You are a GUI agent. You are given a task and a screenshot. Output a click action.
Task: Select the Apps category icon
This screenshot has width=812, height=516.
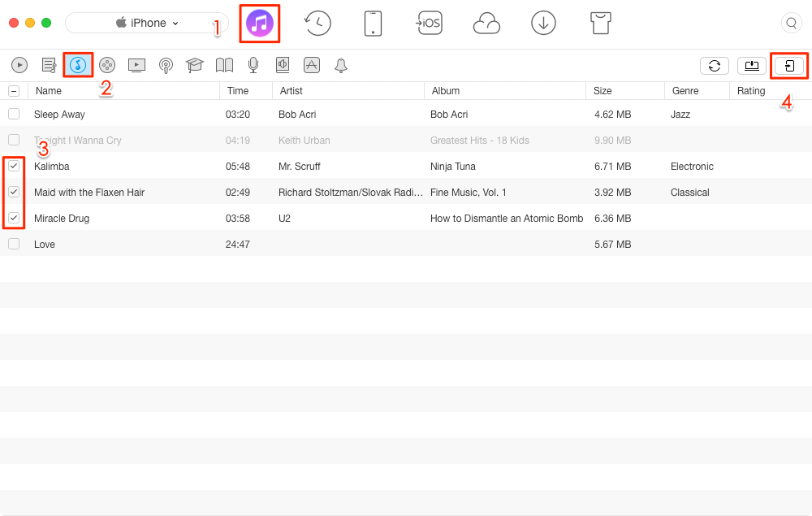pyautogui.click(x=311, y=65)
